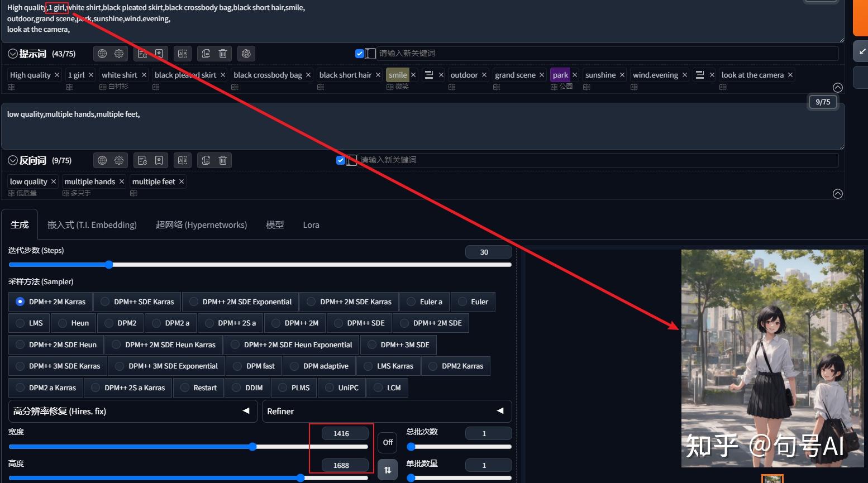This screenshot has height=483, width=868.
Task: Select the DPM++ 2M Karras sampler radio button
Action: coord(20,302)
